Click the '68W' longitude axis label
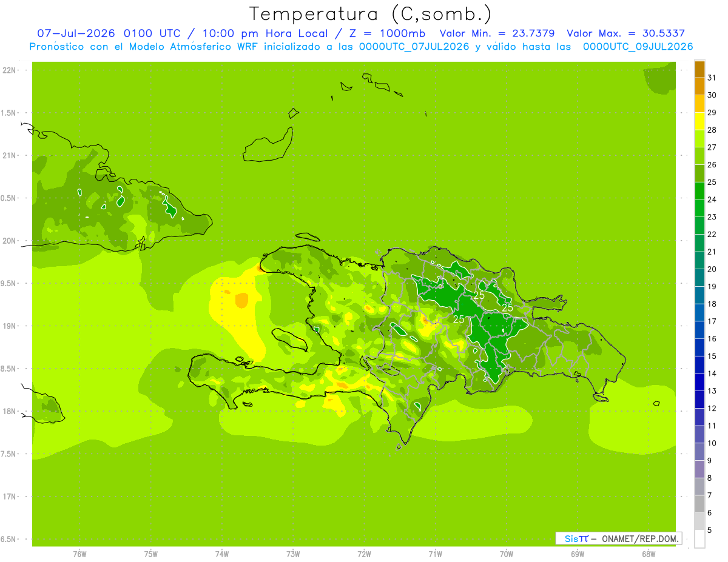Screen dimensions: 728x562 click(x=649, y=554)
